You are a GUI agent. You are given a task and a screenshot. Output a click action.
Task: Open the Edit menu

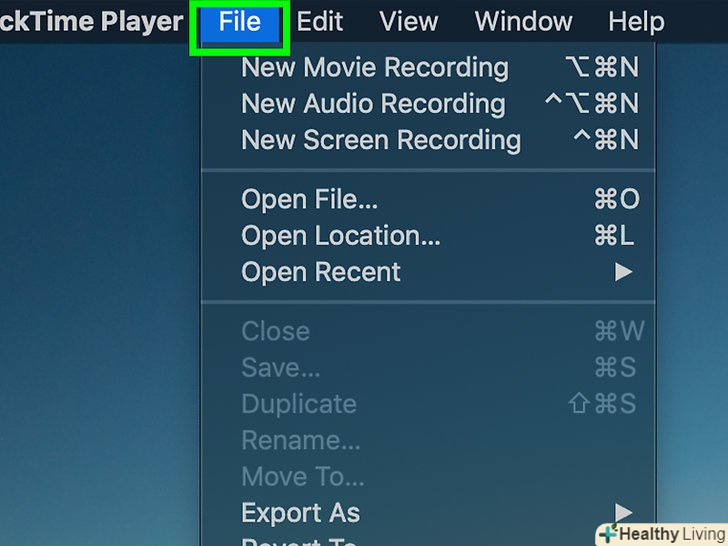click(319, 21)
